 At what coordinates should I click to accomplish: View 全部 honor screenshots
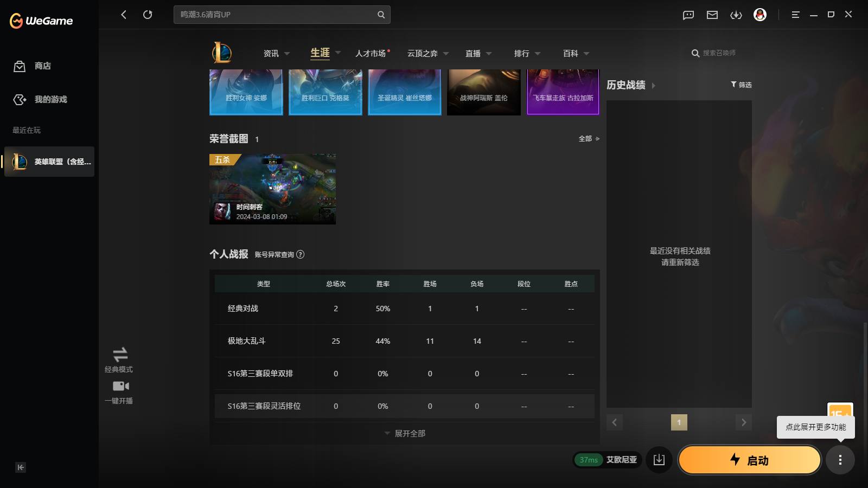pyautogui.click(x=589, y=139)
